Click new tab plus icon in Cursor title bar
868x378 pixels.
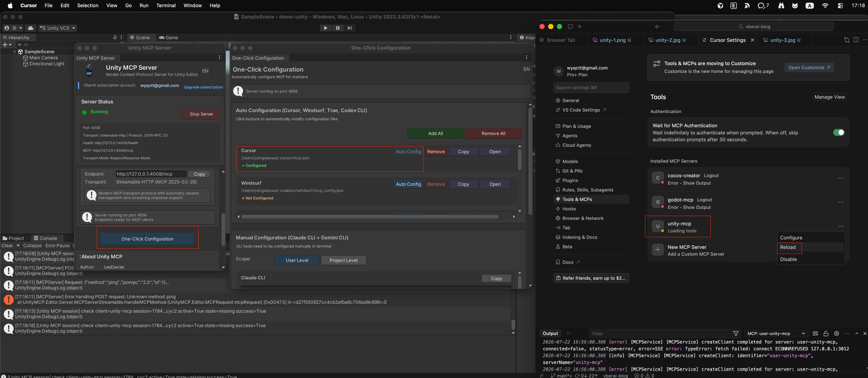point(580,27)
